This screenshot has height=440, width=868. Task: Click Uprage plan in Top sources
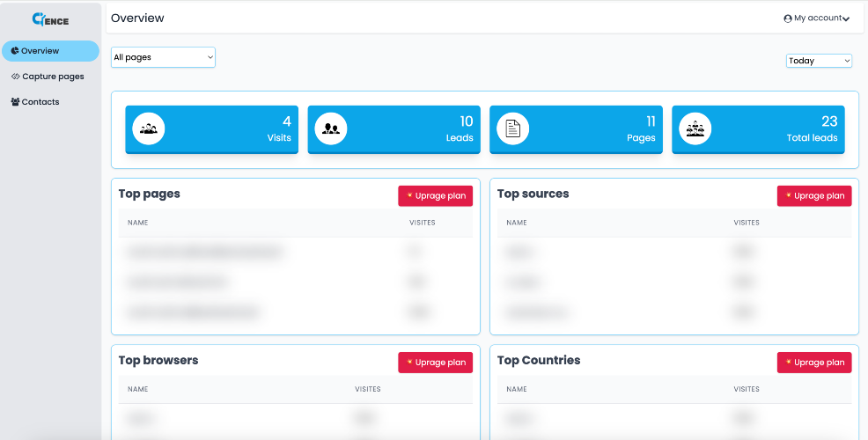(x=814, y=196)
